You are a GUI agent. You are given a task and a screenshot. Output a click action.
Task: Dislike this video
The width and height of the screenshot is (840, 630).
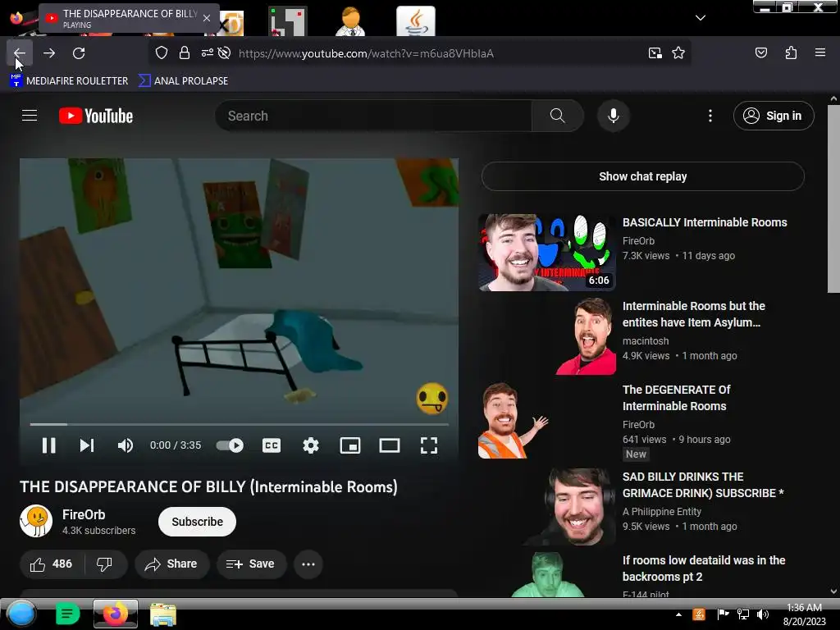[x=104, y=564]
